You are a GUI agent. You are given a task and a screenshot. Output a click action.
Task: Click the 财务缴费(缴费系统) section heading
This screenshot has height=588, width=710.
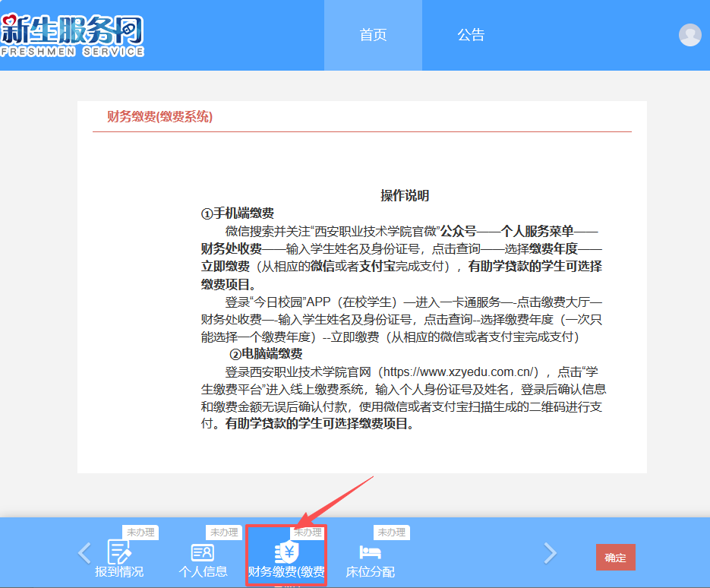coord(159,117)
